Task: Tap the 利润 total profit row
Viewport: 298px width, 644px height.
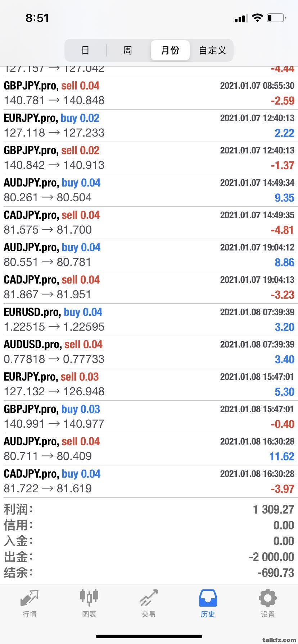Action: (x=149, y=509)
